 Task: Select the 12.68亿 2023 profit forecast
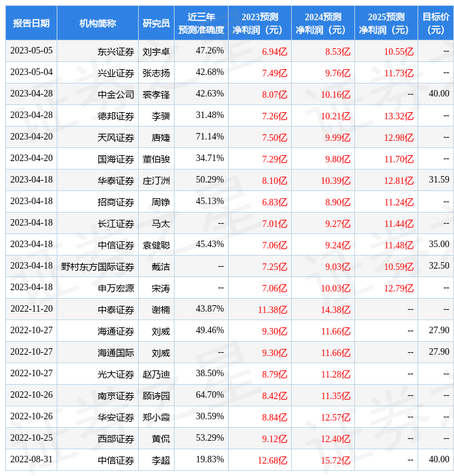tap(272, 460)
